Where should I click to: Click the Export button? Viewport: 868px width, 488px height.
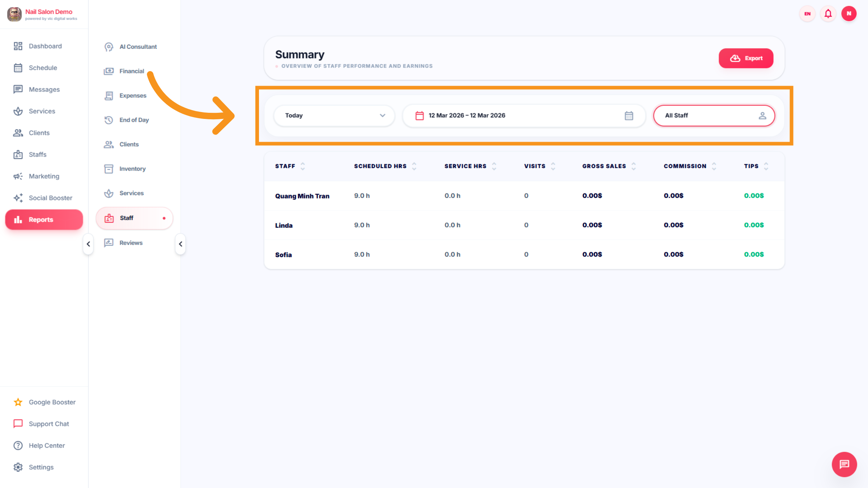(746, 58)
